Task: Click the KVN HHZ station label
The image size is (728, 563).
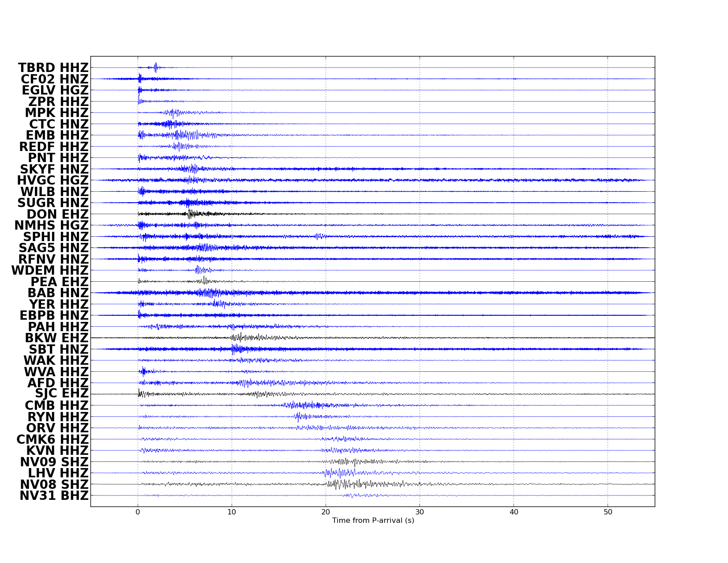Action: (x=57, y=451)
